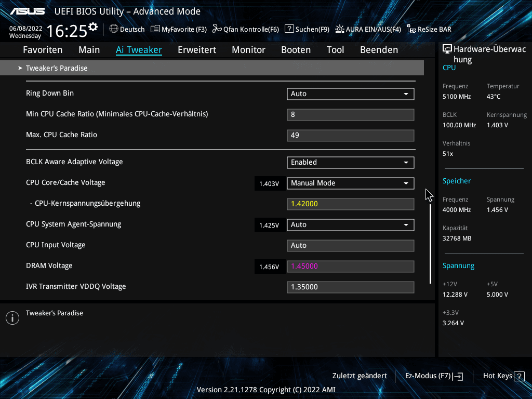Click the Spannung section heading
The width and height of the screenshot is (532, 399).
(458, 265)
